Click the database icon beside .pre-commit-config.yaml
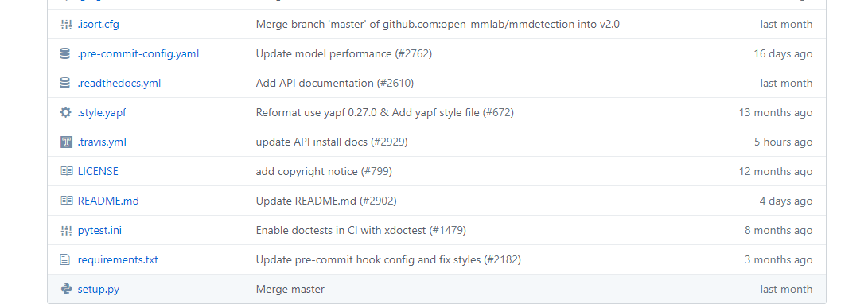The image size is (868, 308). (x=65, y=54)
